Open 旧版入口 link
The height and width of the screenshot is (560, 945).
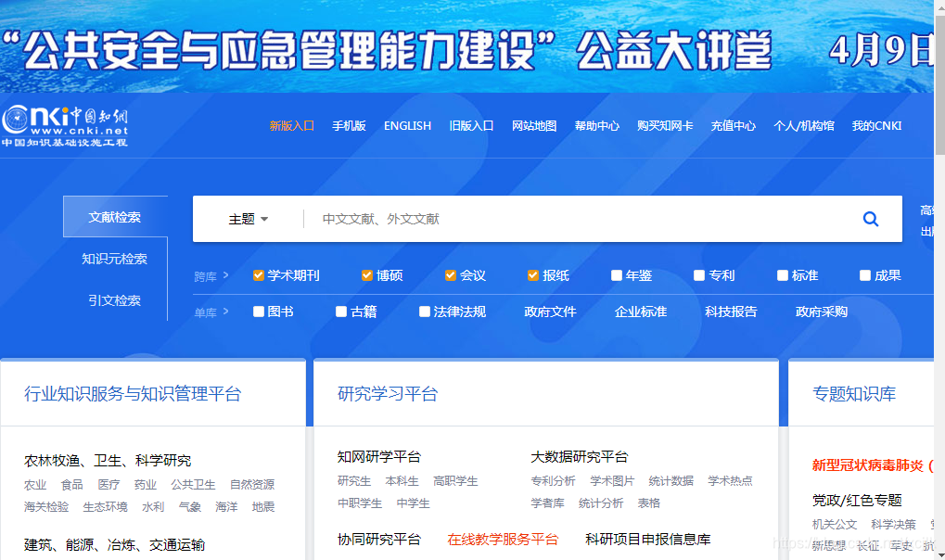pyautogui.click(x=471, y=126)
